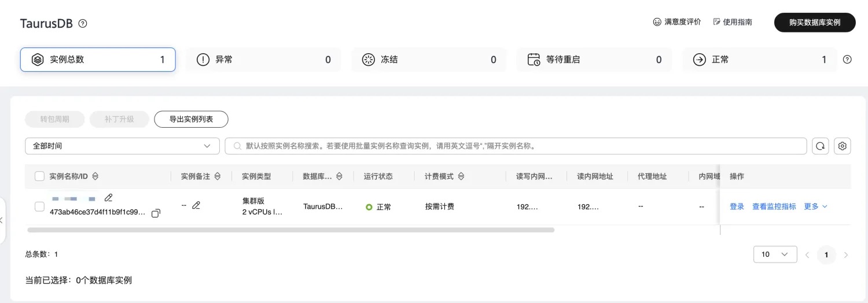Open the 使用指南 usage guide
Image resolution: width=868 pixels, height=303 pixels.
pyautogui.click(x=733, y=22)
